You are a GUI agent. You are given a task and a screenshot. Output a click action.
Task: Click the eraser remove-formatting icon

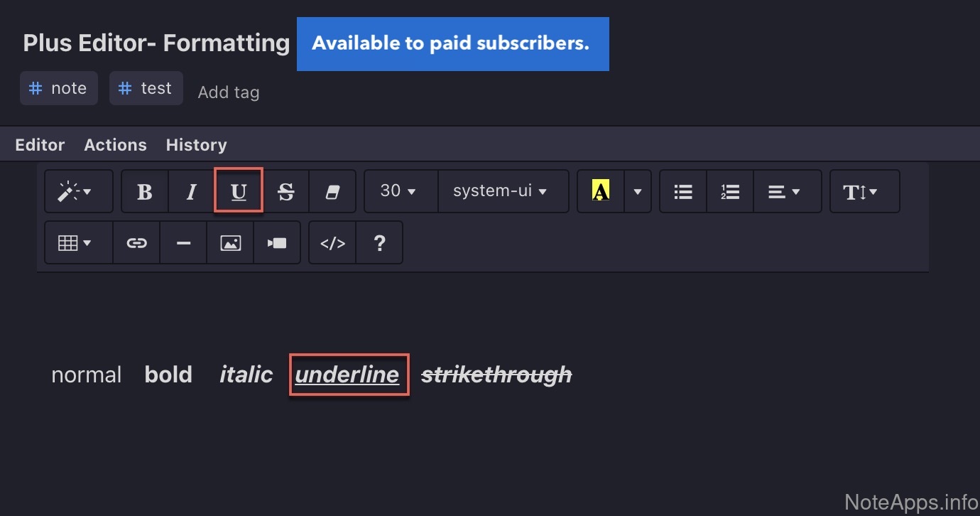(332, 191)
